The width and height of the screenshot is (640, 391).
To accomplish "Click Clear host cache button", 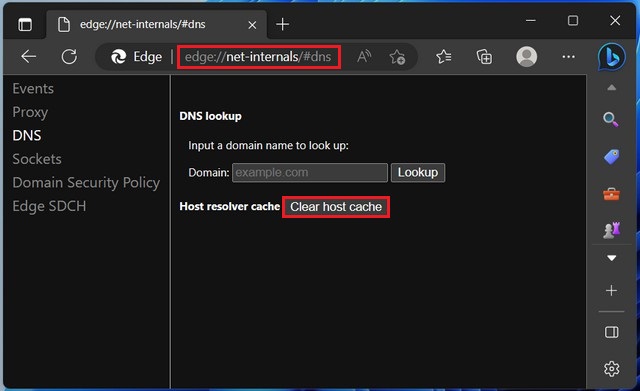I will (336, 207).
